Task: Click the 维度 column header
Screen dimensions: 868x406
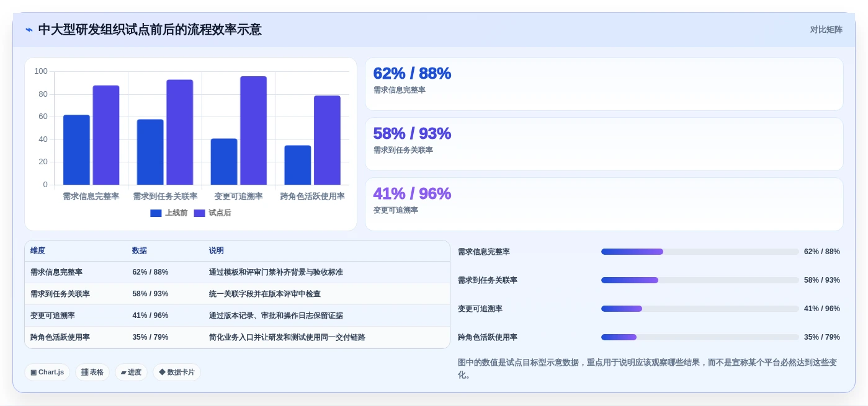Action: coord(38,251)
